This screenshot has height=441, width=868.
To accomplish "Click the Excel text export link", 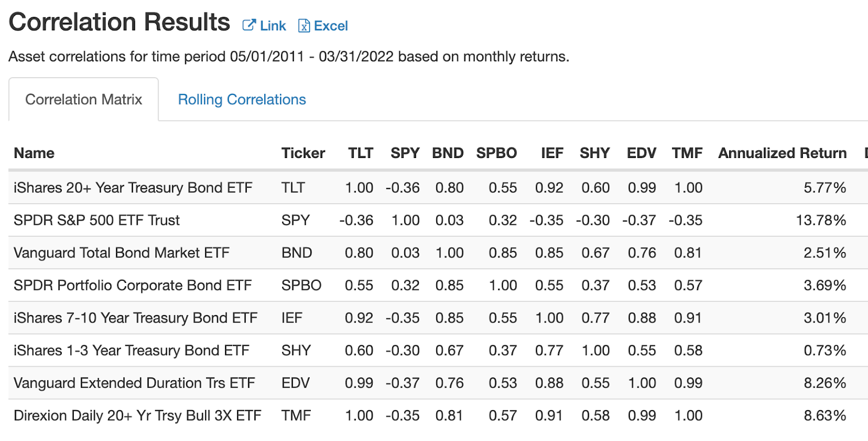I will [331, 26].
